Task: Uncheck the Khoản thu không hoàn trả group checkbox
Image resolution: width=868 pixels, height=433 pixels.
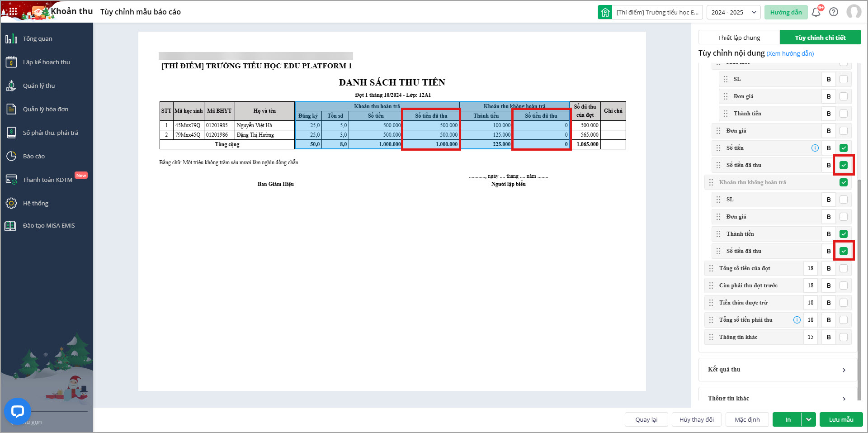Action: [844, 182]
